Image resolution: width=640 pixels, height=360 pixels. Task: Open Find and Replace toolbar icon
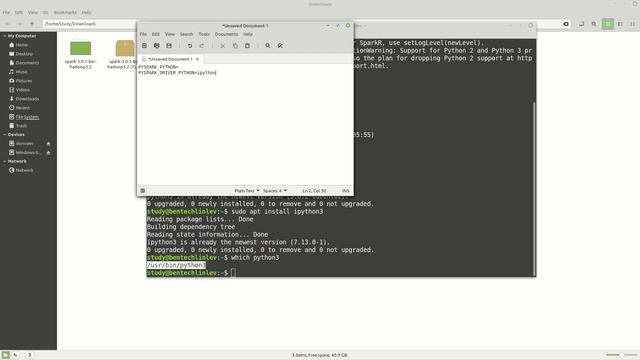(280, 46)
